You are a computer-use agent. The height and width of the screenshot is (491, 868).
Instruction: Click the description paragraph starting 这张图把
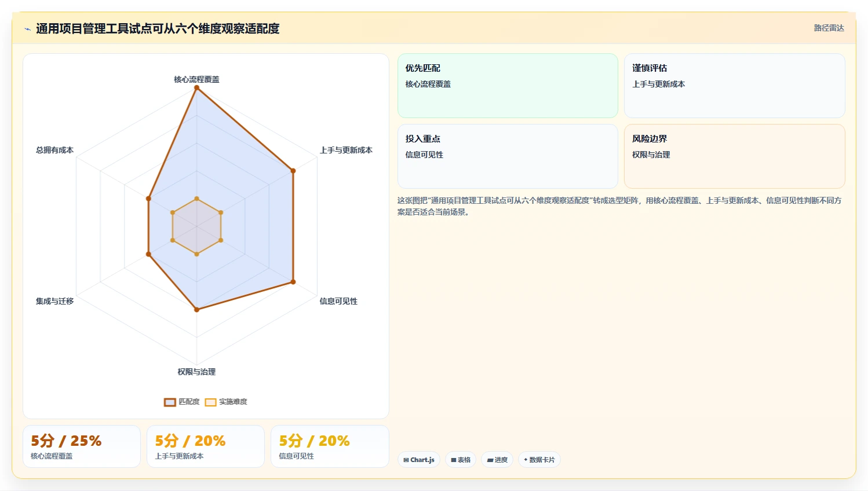pos(619,206)
